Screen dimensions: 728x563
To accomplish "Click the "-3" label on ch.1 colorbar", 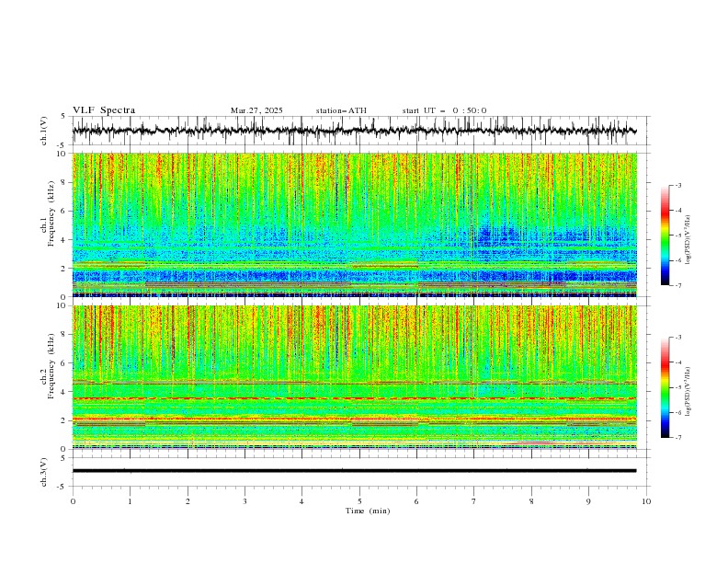I will 678,185.
